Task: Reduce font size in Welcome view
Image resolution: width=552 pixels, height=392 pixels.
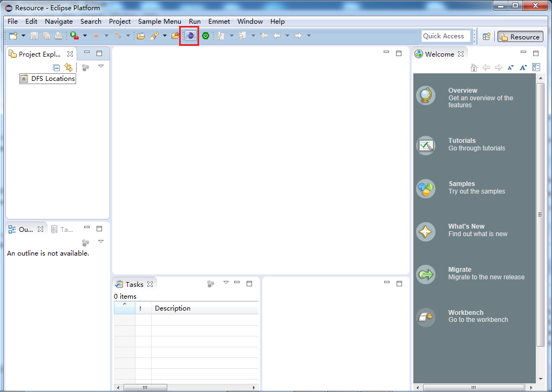Action: click(x=510, y=67)
